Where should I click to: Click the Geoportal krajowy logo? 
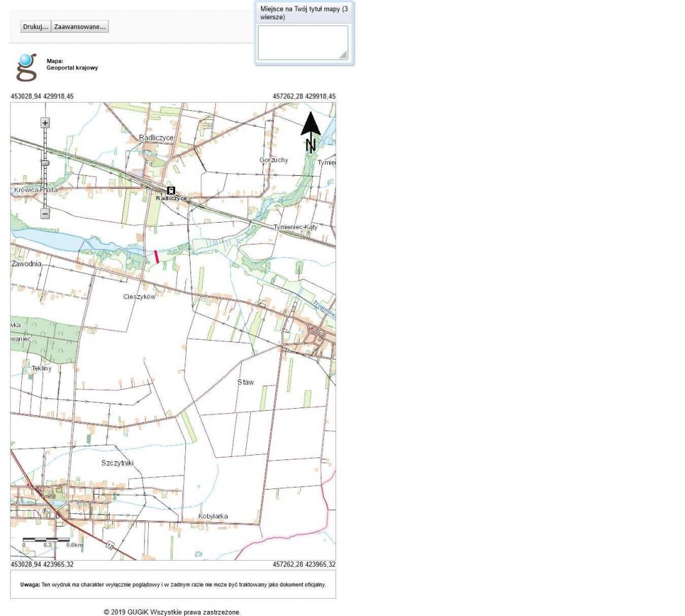pyautogui.click(x=27, y=67)
